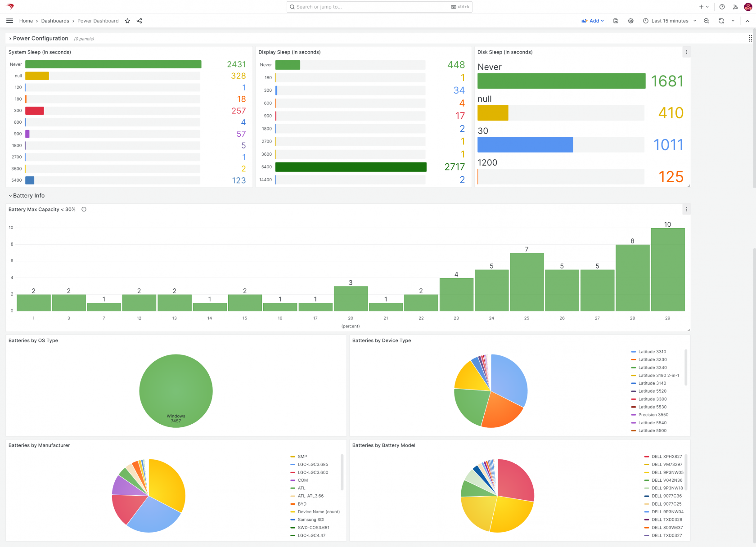Viewport: 756px width, 547px height.
Task: Open dashboard settings gear
Action: 631,21
